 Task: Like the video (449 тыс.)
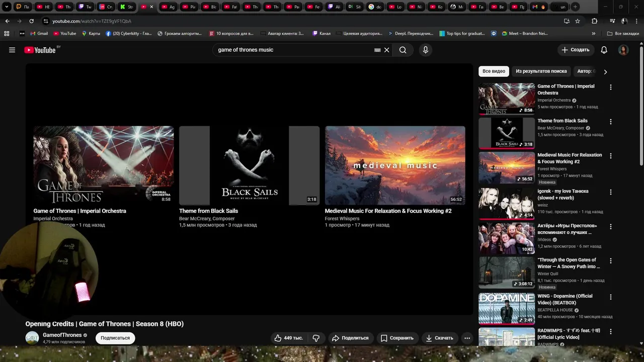tap(289, 338)
